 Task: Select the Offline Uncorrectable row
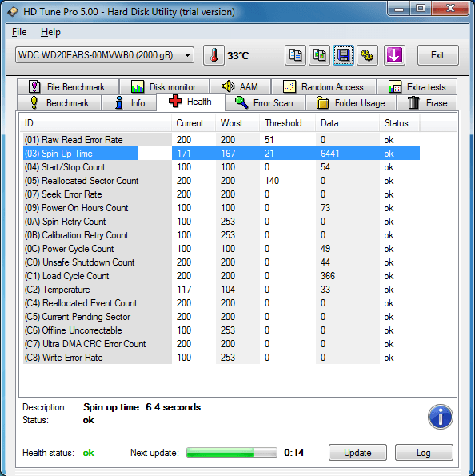[222, 330]
